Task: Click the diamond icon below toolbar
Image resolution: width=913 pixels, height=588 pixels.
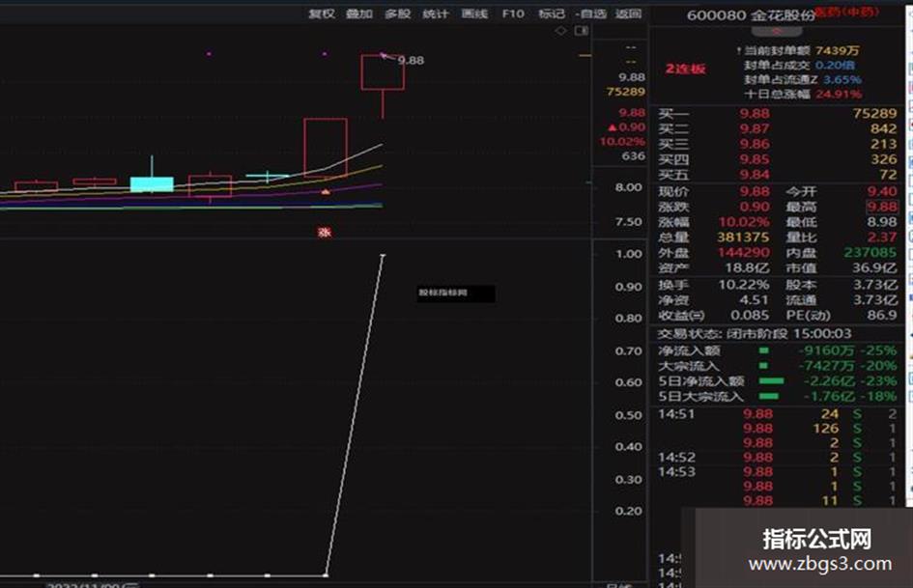Action: point(560,31)
